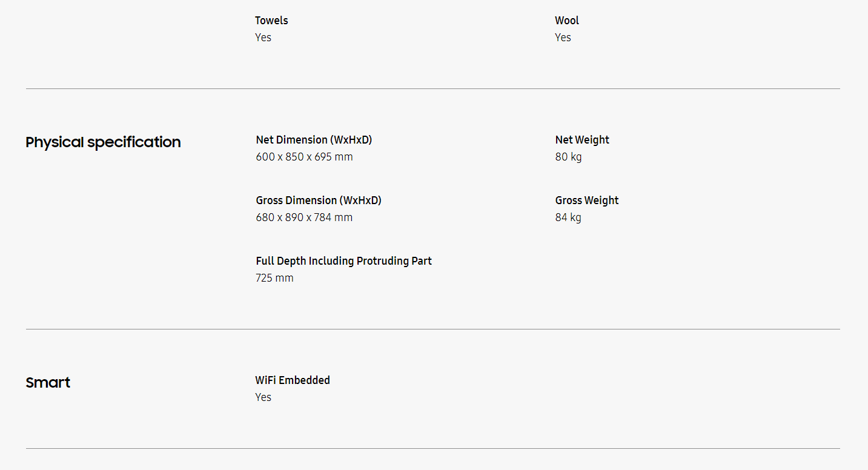This screenshot has width=868, height=470.
Task: Click the divider line above Smart section
Action: (432, 329)
